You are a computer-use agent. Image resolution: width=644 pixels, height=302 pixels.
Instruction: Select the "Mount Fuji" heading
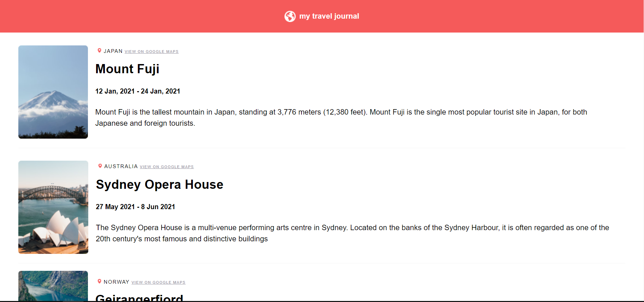pyautogui.click(x=127, y=69)
